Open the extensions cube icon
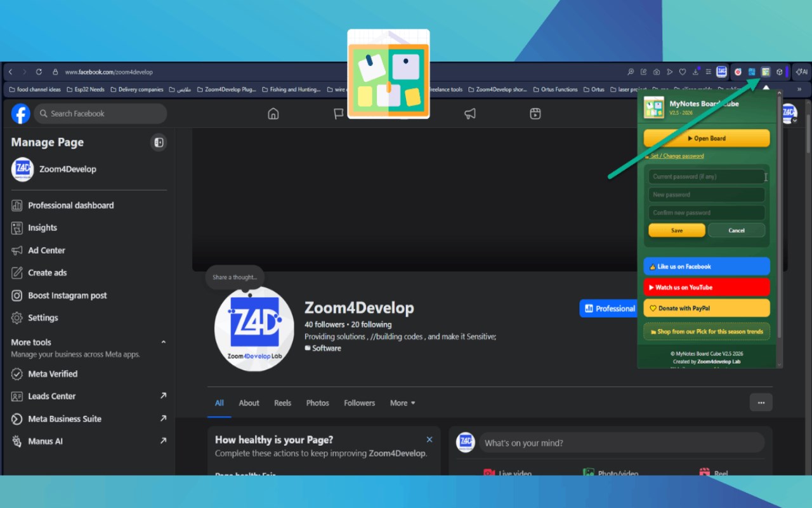Screen dimensions: 812x508 pos(780,72)
